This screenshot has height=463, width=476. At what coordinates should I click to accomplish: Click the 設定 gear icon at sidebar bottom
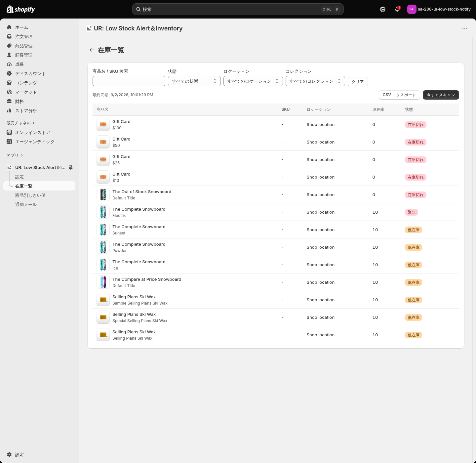9,454
